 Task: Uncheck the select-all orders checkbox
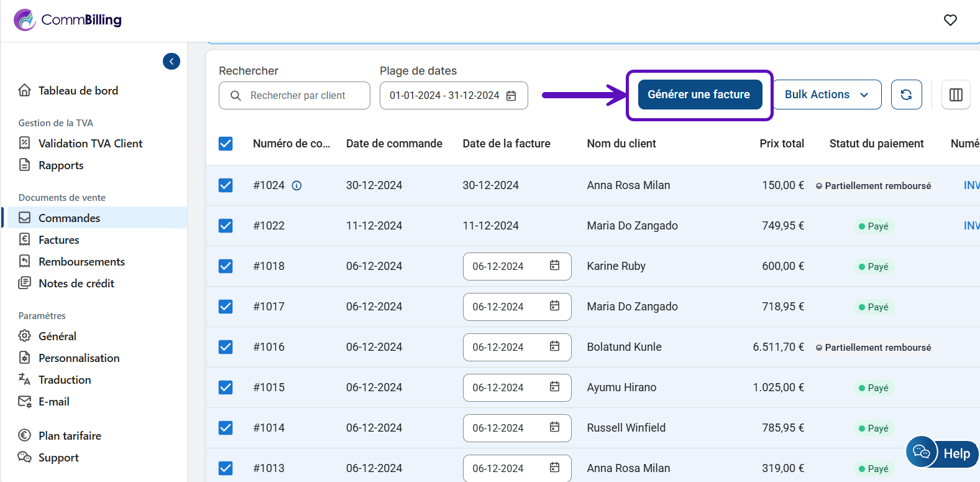coord(226,144)
